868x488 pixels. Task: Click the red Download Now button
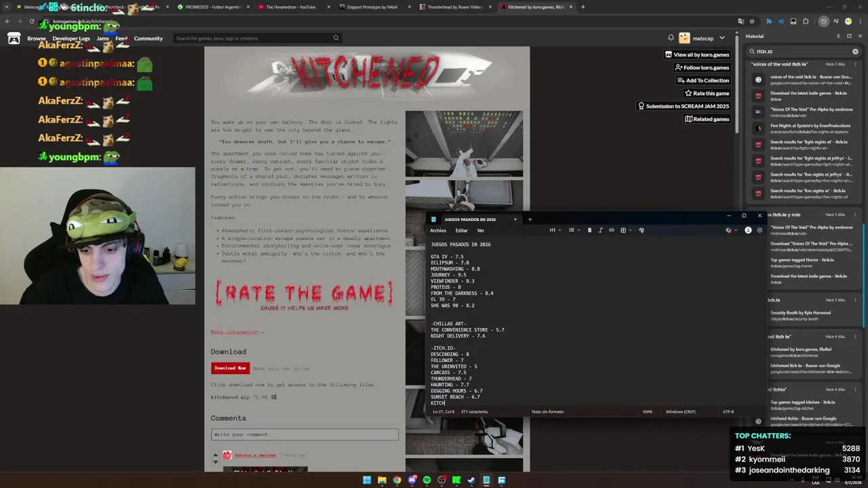[x=230, y=368]
